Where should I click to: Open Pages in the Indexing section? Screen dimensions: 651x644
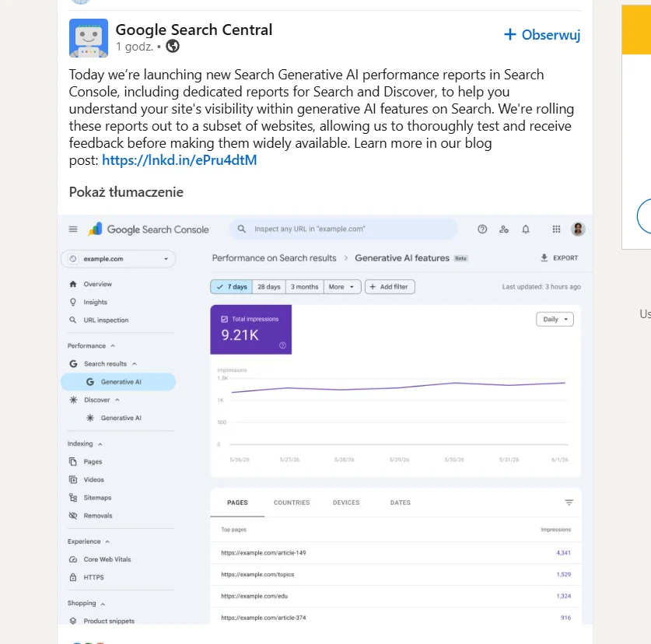93,462
